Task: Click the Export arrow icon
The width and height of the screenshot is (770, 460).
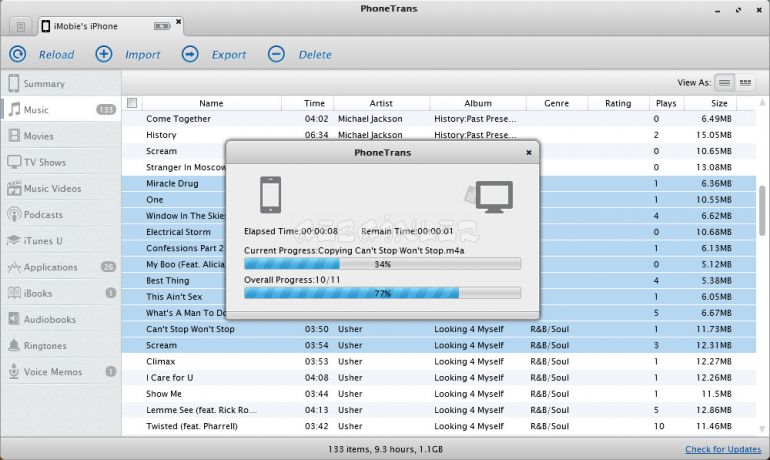Action: 190,54
